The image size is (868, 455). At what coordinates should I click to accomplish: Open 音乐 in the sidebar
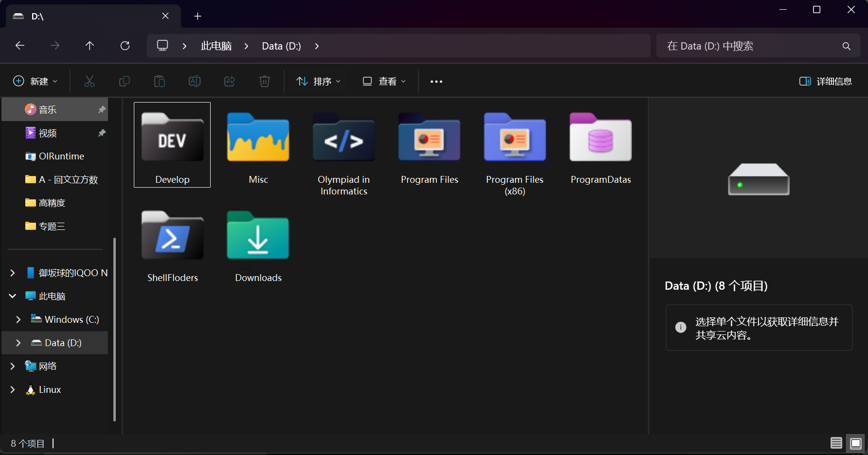click(55, 109)
